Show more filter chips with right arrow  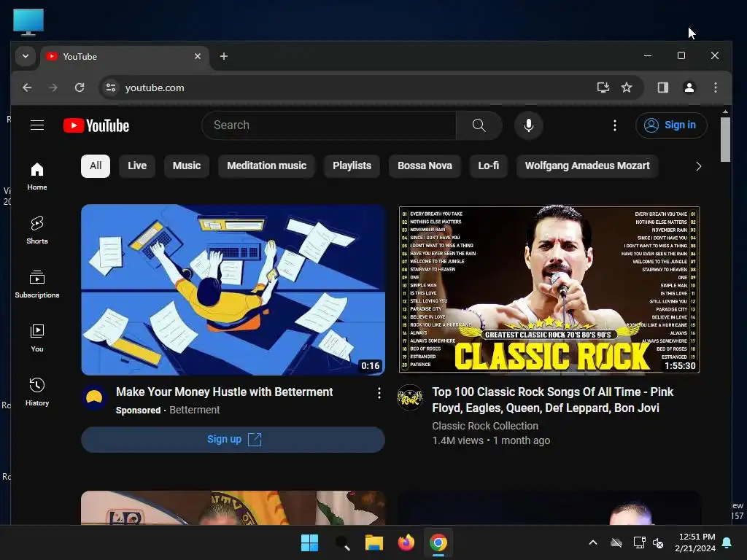click(x=698, y=166)
